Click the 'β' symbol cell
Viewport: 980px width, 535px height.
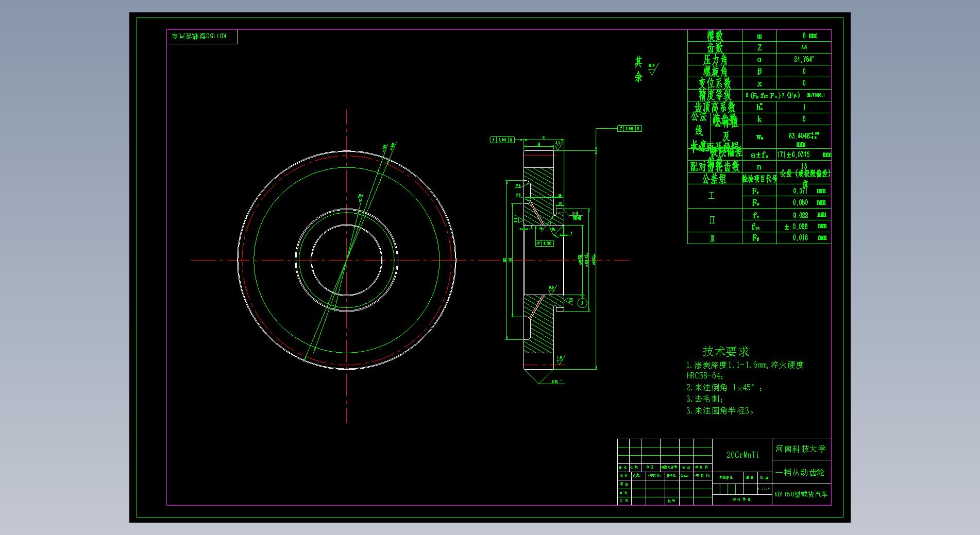coord(759,72)
